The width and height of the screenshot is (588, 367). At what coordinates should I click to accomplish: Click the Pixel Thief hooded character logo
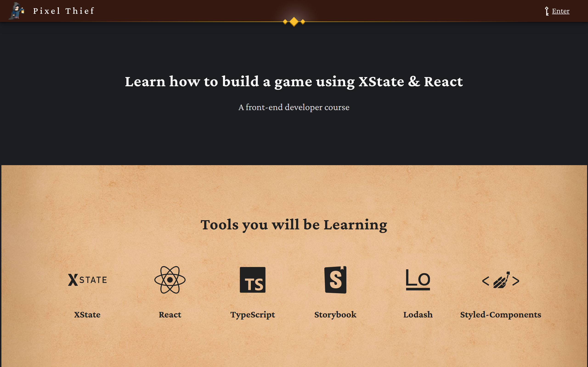[17, 11]
